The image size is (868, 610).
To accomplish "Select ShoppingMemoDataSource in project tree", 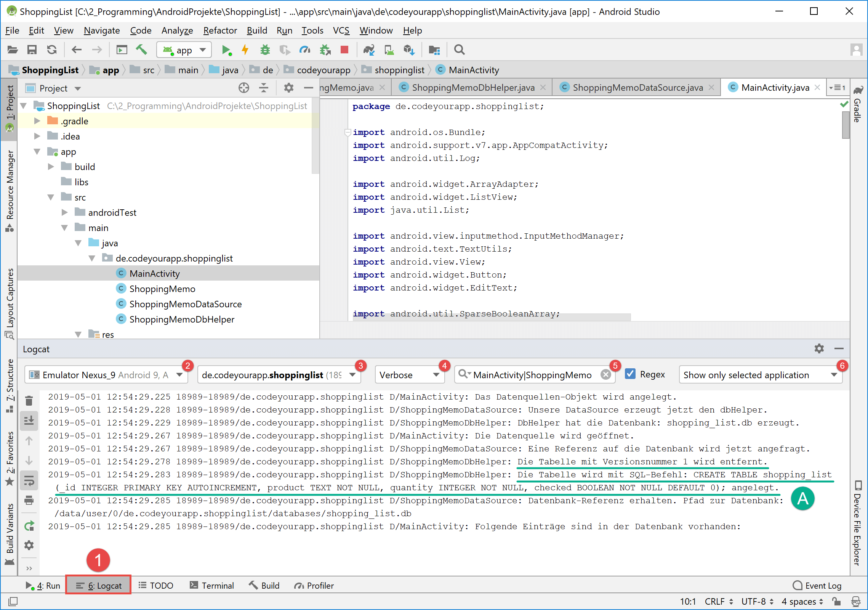I will (x=186, y=304).
